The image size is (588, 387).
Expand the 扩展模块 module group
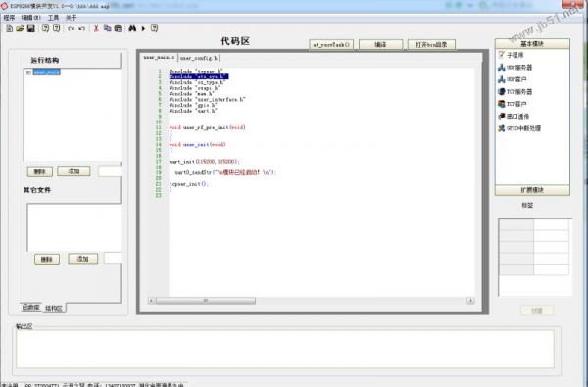coord(532,190)
